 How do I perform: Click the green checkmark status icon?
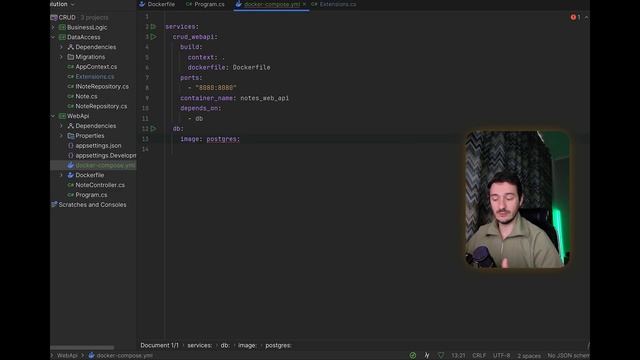pos(413,356)
